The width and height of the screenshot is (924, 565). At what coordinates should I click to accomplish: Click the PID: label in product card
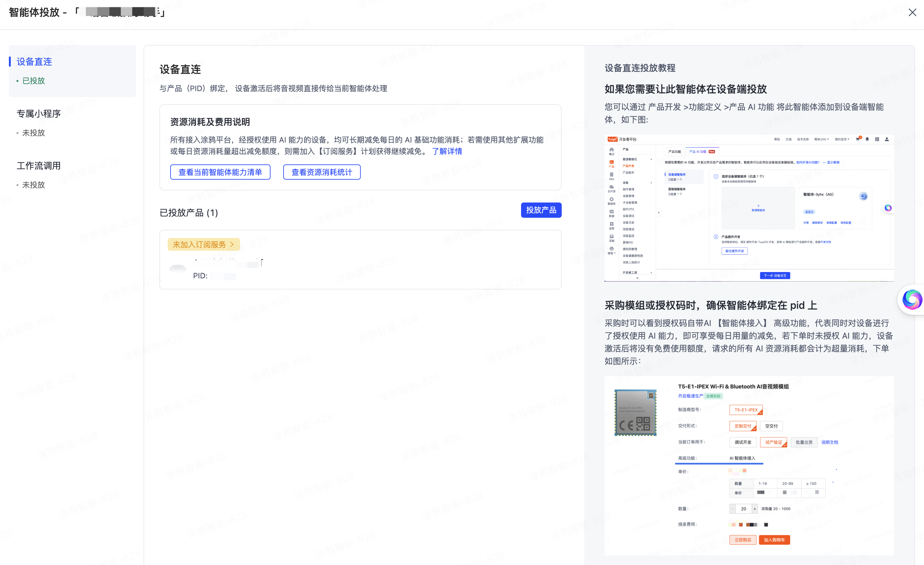point(200,276)
